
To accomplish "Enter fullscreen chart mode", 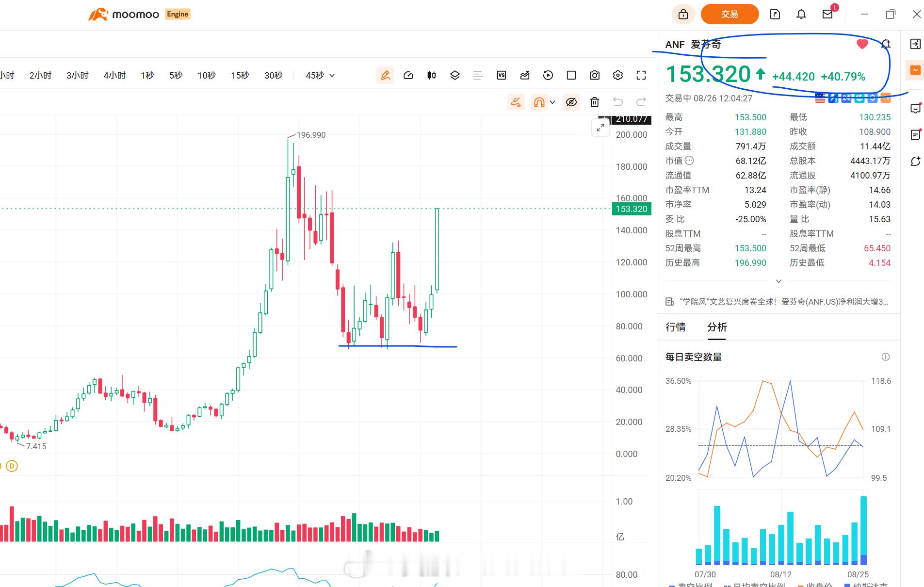I will tap(641, 75).
